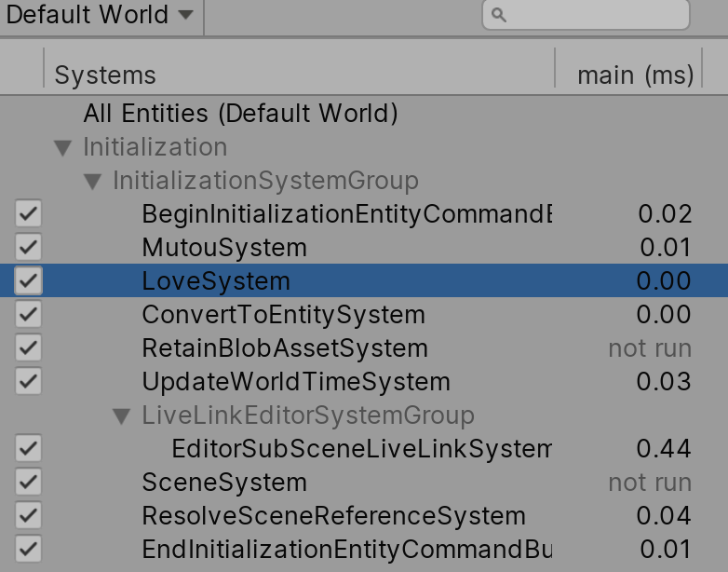Viewport: 728px width, 572px height.
Task: Toggle the UpdateWorldTimeSystem checkbox
Action: [28, 381]
